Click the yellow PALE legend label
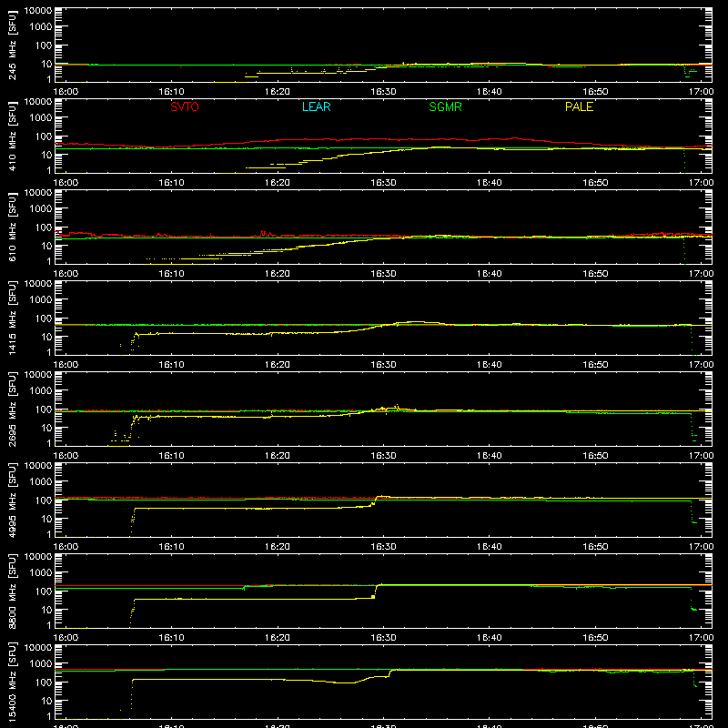The height and width of the screenshot is (728, 728). 579,106
